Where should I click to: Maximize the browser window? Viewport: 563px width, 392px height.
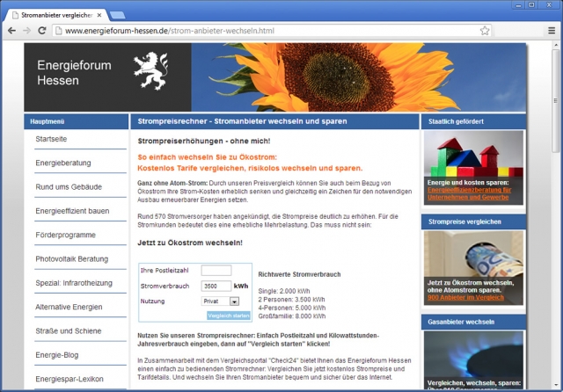pos(531,4)
